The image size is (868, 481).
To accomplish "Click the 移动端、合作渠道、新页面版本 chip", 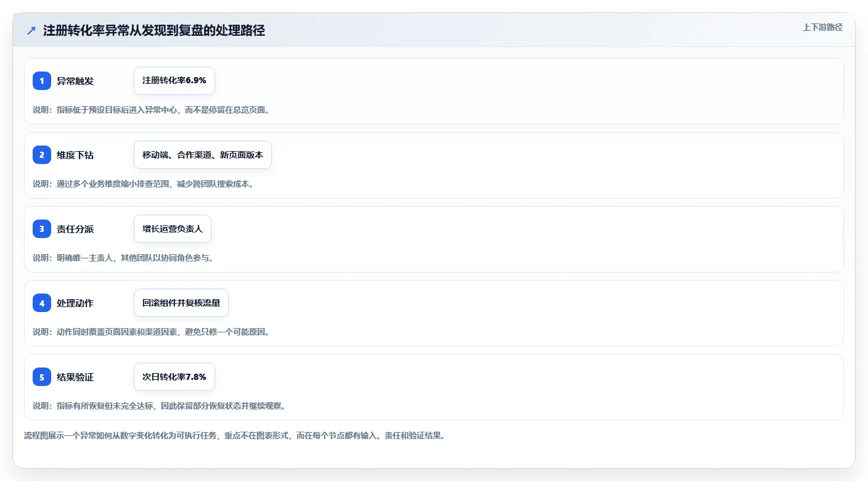I will point(203,155).
